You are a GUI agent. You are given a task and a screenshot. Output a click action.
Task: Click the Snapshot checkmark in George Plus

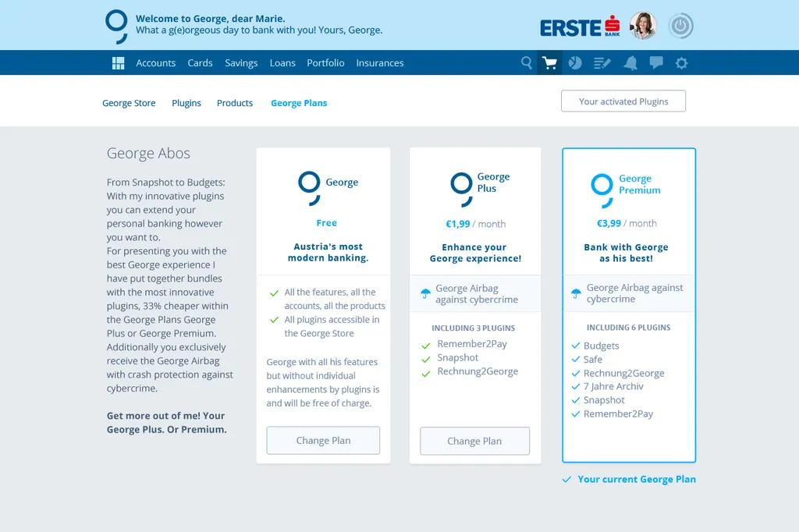click(426, 360)
